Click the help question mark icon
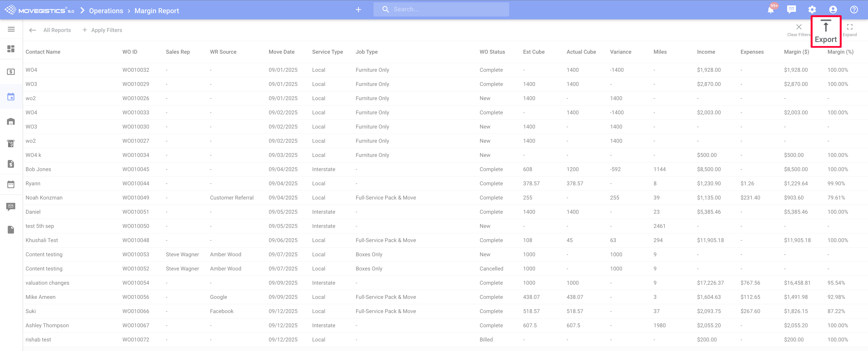Image resolution: width=868 pixels, height=351 pixels. point(854,10)
